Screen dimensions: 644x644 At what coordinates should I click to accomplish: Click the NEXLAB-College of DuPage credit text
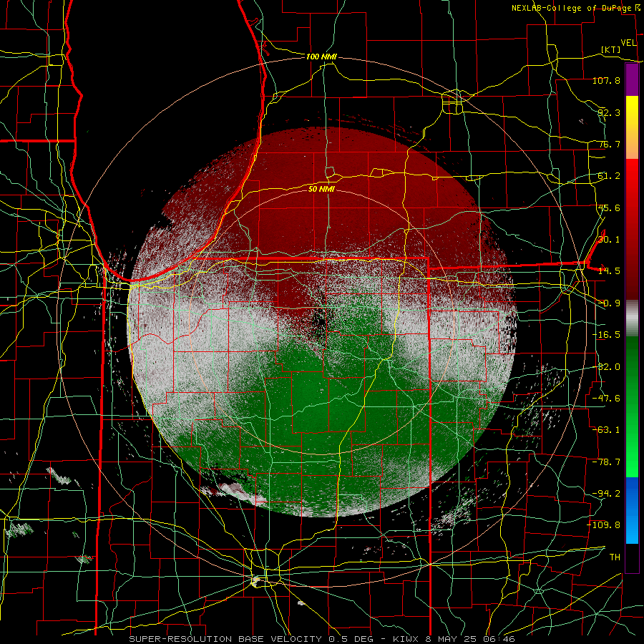pyautogui.click(x=571, y=8)
